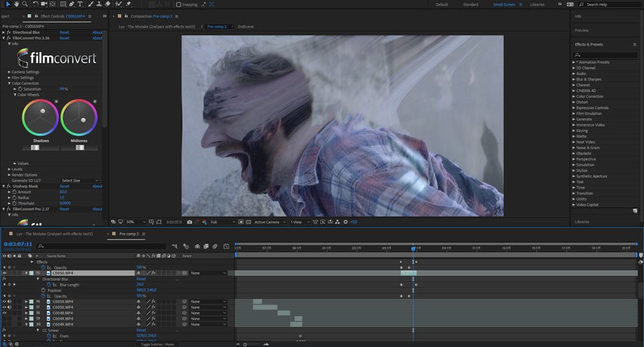
Task: Hide layer 18 C0048.MP4 video
Action: pyautogui.click(x=5, y=313)
